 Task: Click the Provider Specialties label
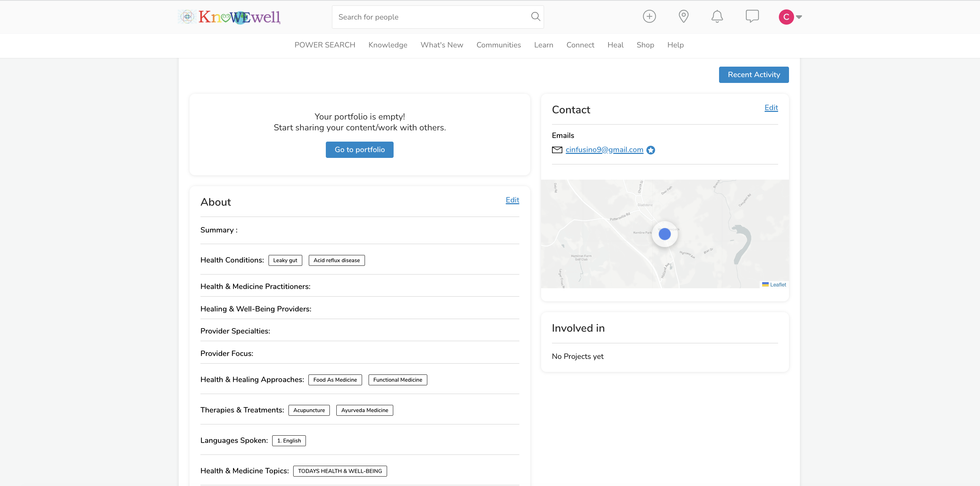tap(235, 331)
